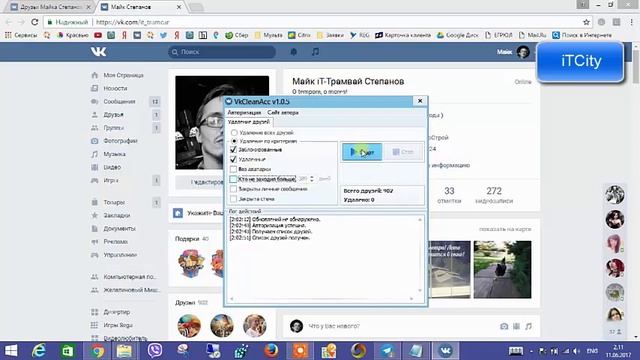The image size is (640, 360).
Task: Open Viber from the taskbar
Action: click(x=155, y=351)
